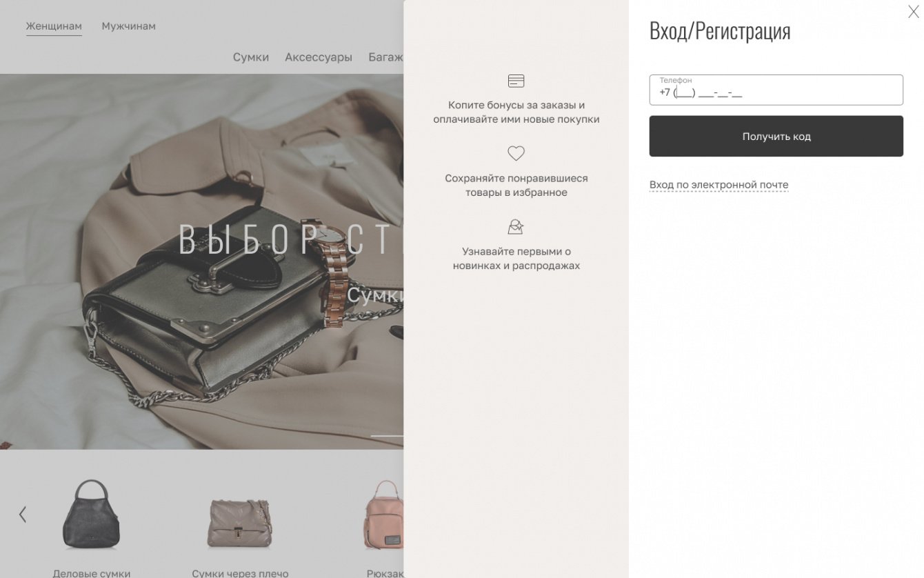Select the Мужчинам tab
Image resolution: width=924 pixels, height=578 pixels.
128,26
